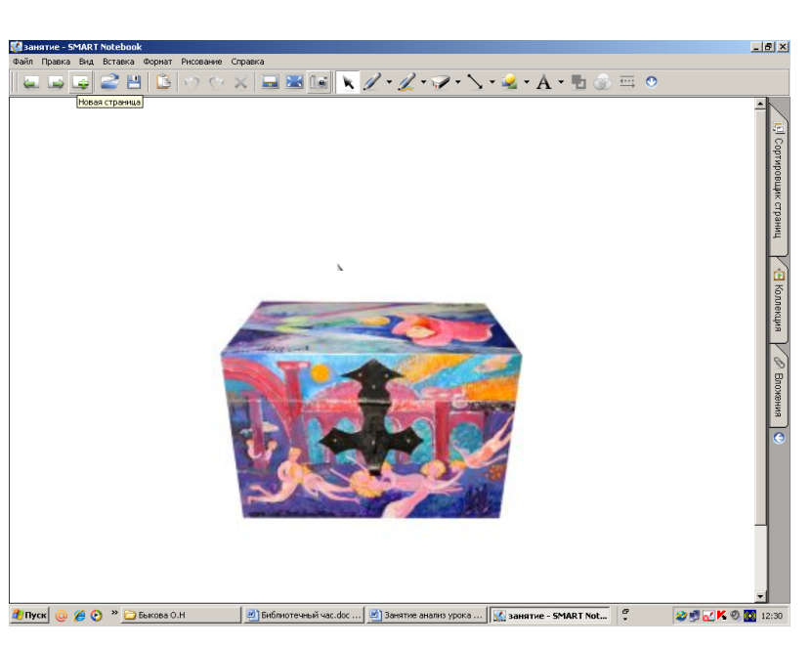Open the transparency circles tool
Viewport: 812px width, 648px height.
(602, 82)
